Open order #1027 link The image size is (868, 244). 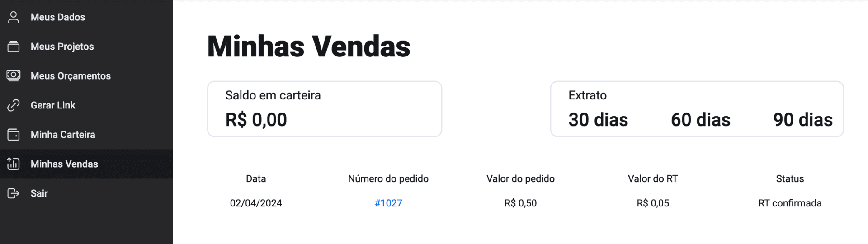(x=388, y=203)
